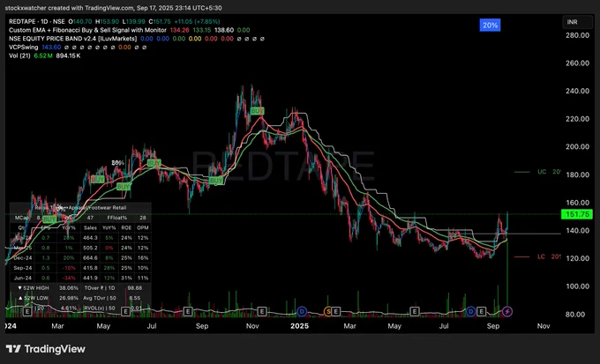Click the 52W HIGH label in the table

[x=34, y=287]
